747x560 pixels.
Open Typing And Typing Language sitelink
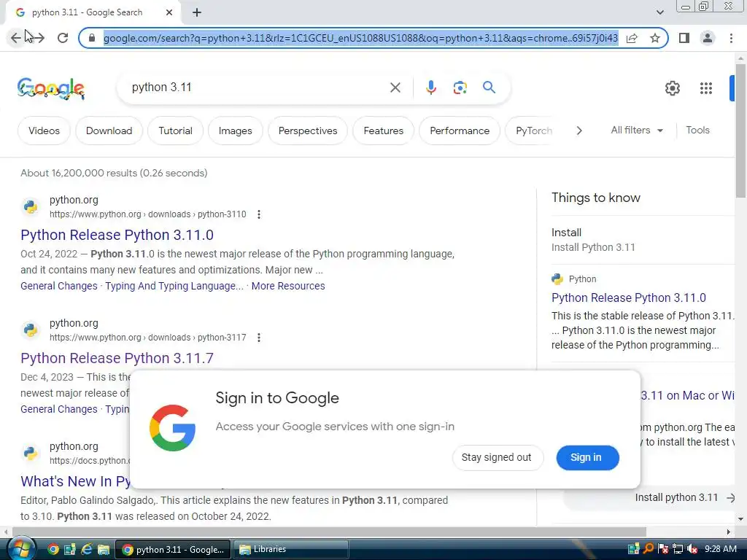tap(174, 286)
